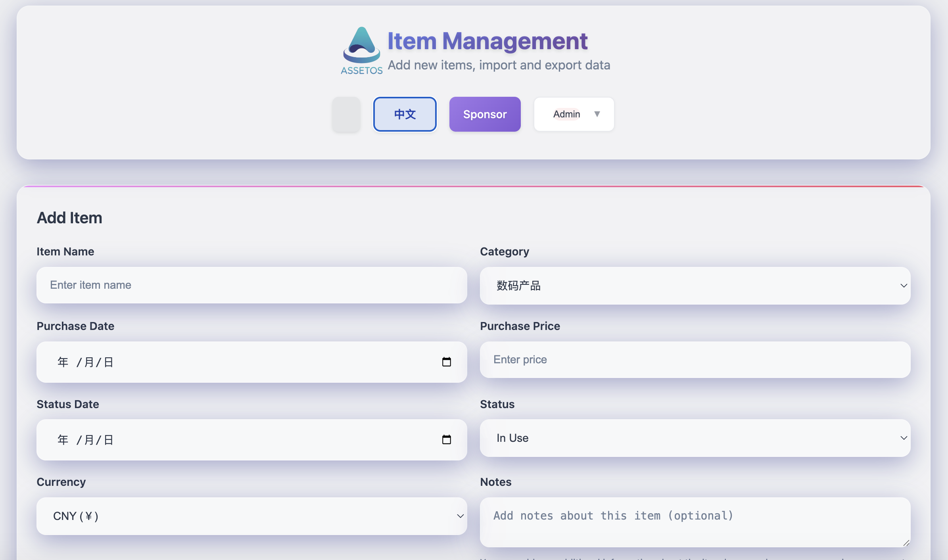
Task: Click the blank square button beside 中文
Action: (346, 114)
